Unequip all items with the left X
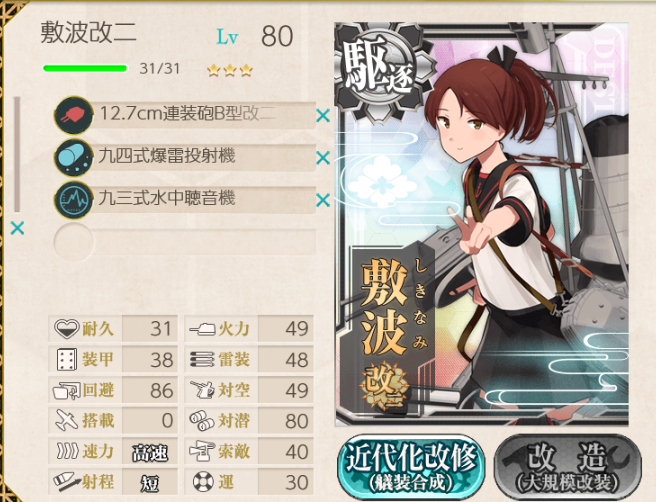Image resolution: width=656 pixels, height=502 pixels. click(17, 228)
